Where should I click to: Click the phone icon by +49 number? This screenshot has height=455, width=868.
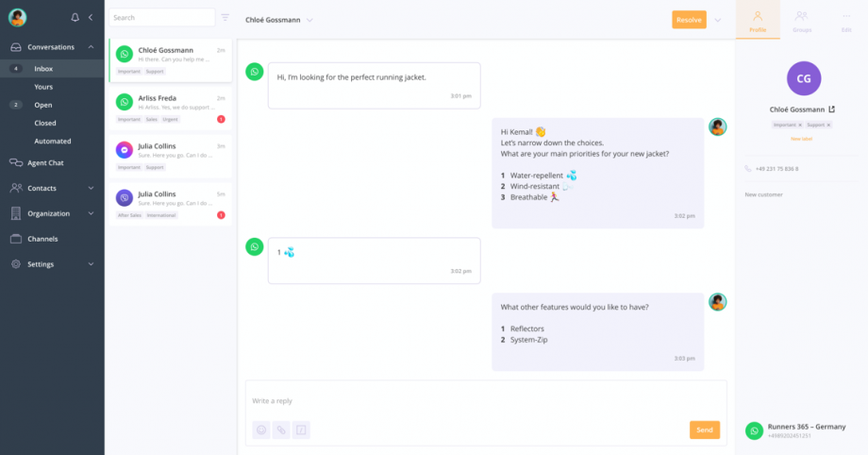(x=748, y=169)
